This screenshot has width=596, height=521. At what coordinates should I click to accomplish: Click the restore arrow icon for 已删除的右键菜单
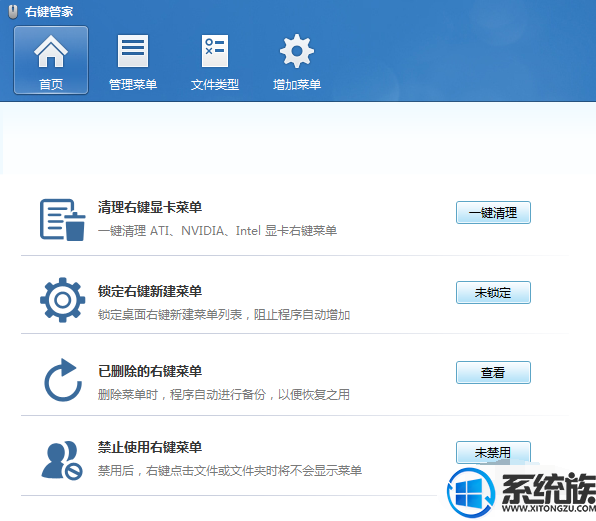point(63,380)
